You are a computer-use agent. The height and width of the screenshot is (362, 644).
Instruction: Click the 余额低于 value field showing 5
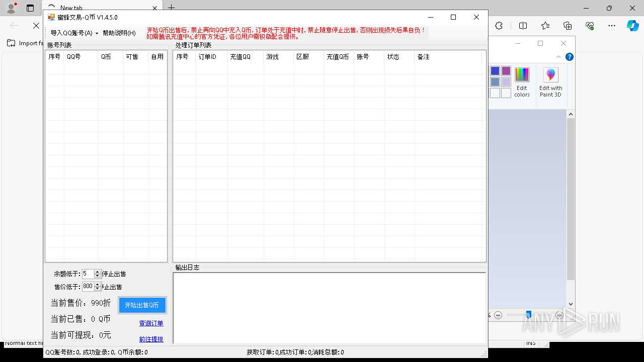click(x=88, y=274)
